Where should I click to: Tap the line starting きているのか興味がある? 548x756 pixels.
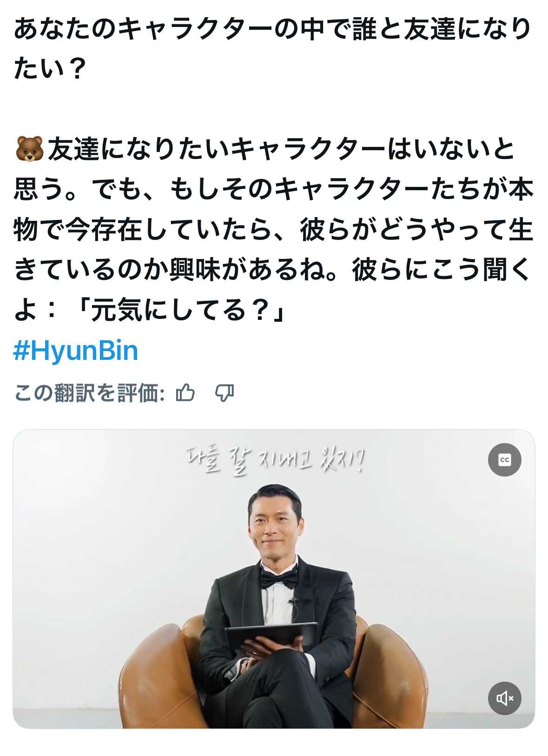274,270
